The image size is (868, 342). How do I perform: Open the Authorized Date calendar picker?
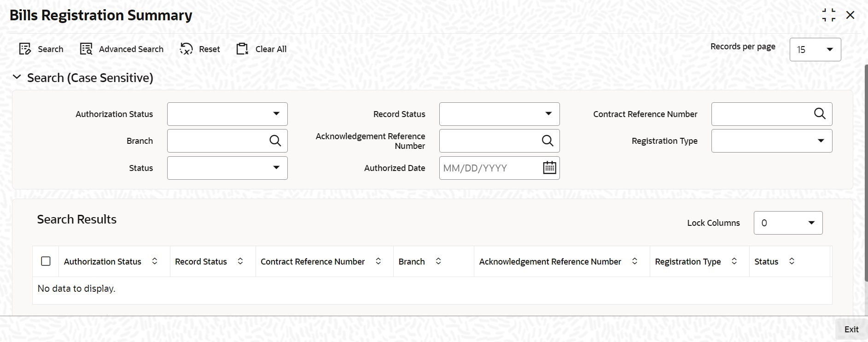coord(549,168)
